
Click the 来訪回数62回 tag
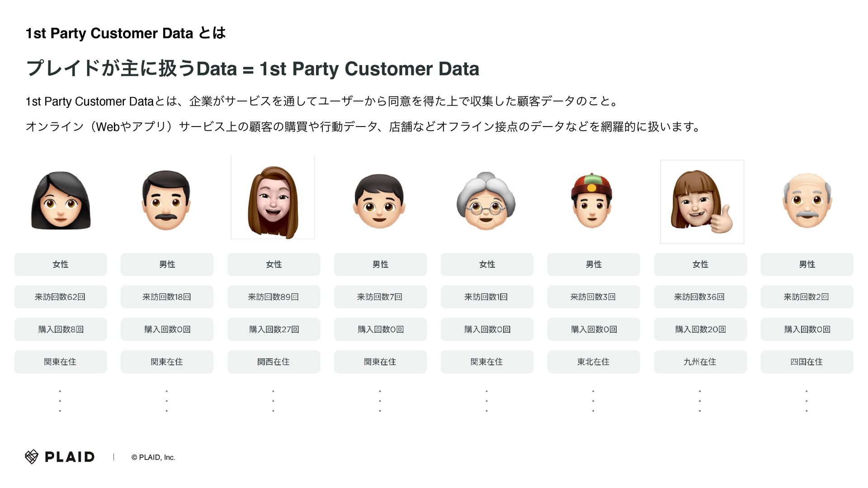click(61, 297)
